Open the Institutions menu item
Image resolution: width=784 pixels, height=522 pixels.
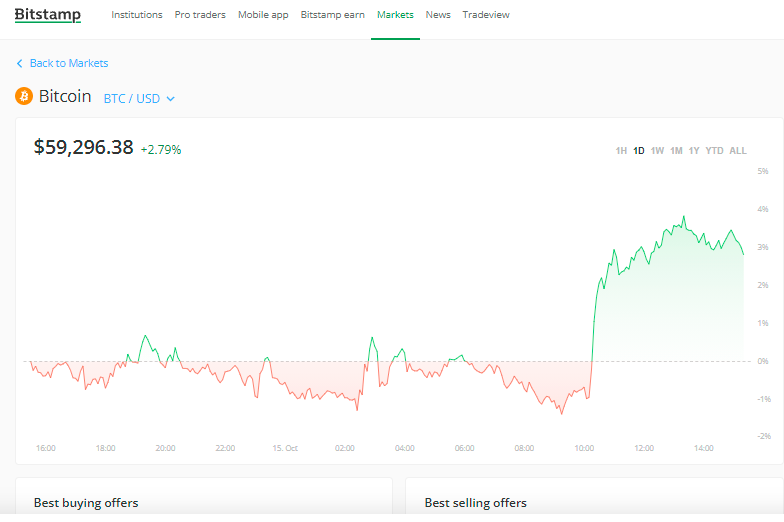pyautogui.click(x=137, y=15)
